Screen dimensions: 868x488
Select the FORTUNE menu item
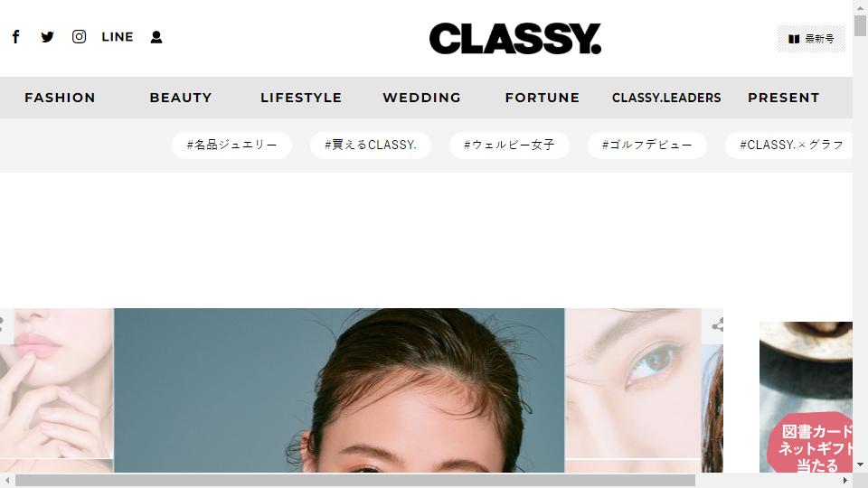pos(542,98)
